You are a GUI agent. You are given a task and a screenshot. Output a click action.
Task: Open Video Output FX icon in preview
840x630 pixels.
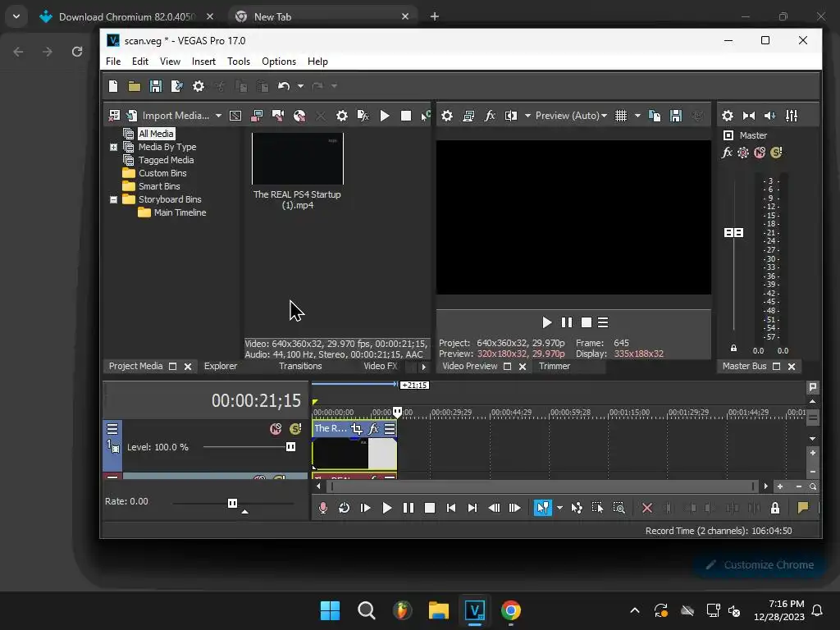coord(490,116)
